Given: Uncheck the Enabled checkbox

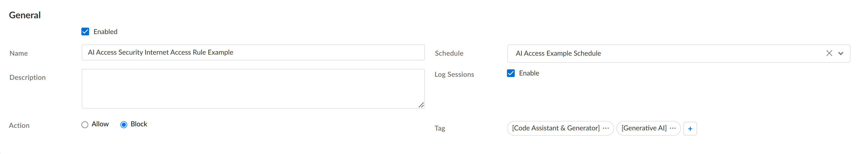Looking at the screenshot, I should point(85,32).
